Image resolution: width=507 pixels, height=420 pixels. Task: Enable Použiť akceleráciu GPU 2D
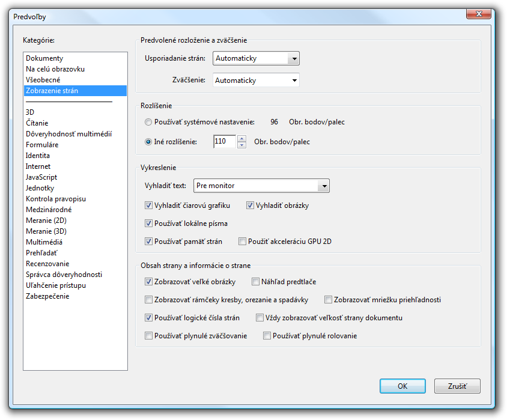click(242, 242)
